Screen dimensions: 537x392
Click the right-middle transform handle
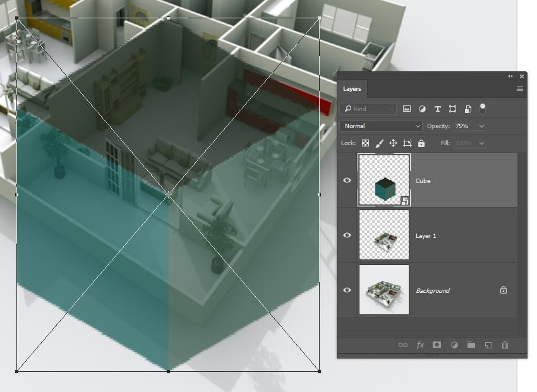319,194
